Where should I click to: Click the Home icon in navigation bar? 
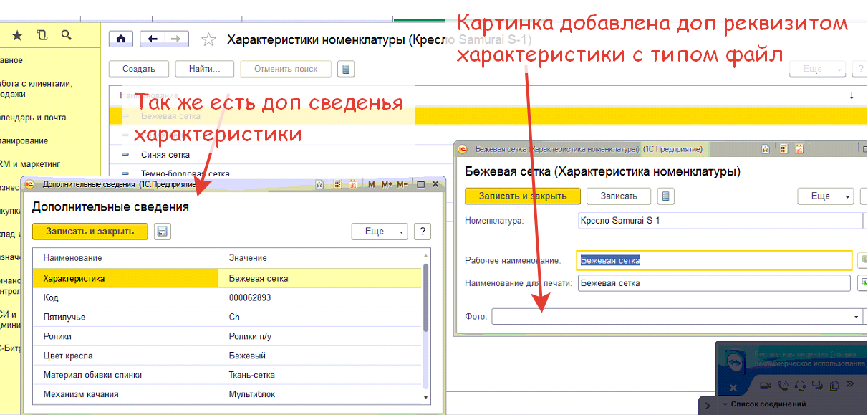tap(121, 39)
